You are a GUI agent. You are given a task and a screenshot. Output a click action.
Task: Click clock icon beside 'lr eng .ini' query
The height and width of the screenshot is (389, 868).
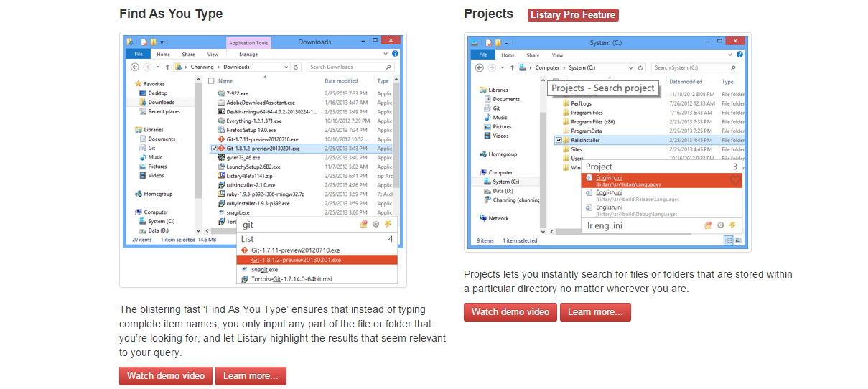click(x=720, y=225)
